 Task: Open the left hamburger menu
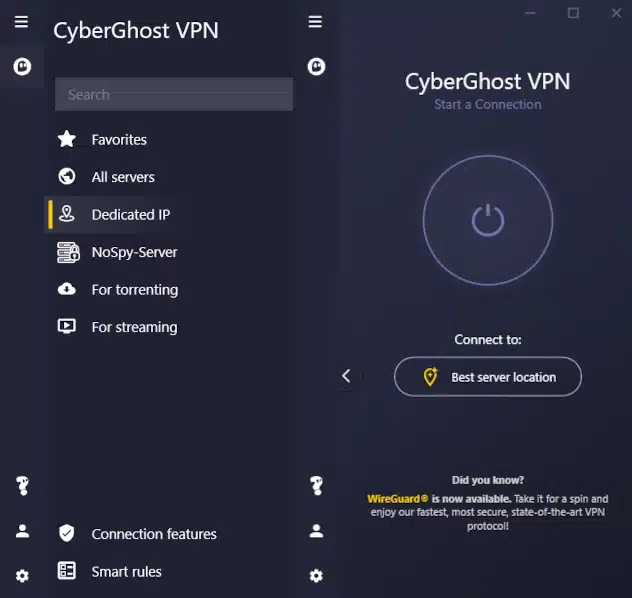21,22
